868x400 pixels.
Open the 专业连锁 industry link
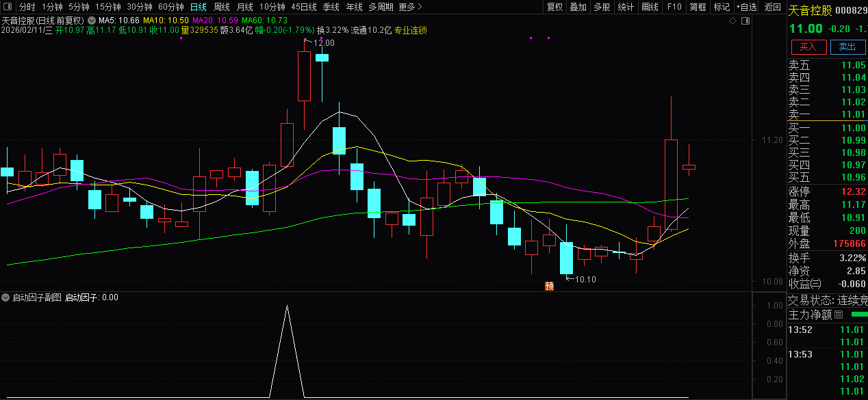coord(411,30)
